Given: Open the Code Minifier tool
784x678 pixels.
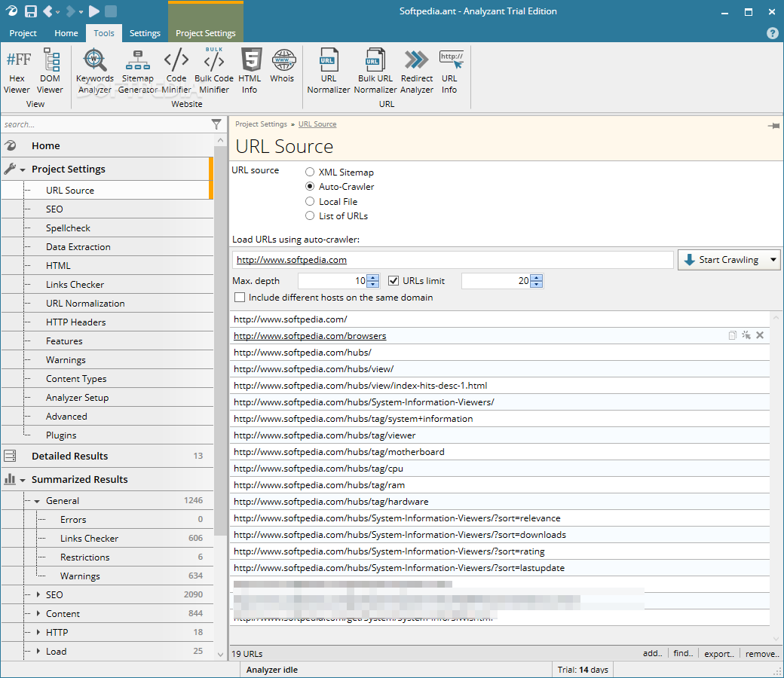Looking at the screenshot, I should pos(176,72).
